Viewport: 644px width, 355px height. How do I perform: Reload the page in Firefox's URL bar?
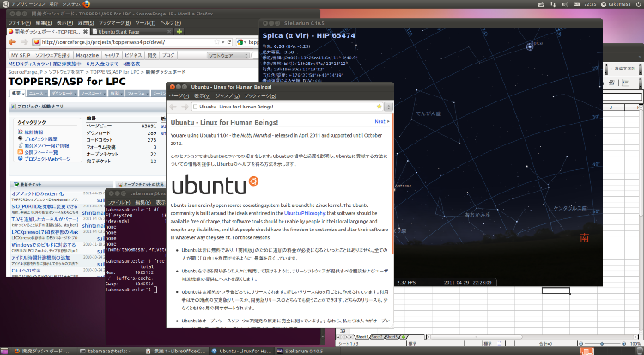click(x=229, y=42)
